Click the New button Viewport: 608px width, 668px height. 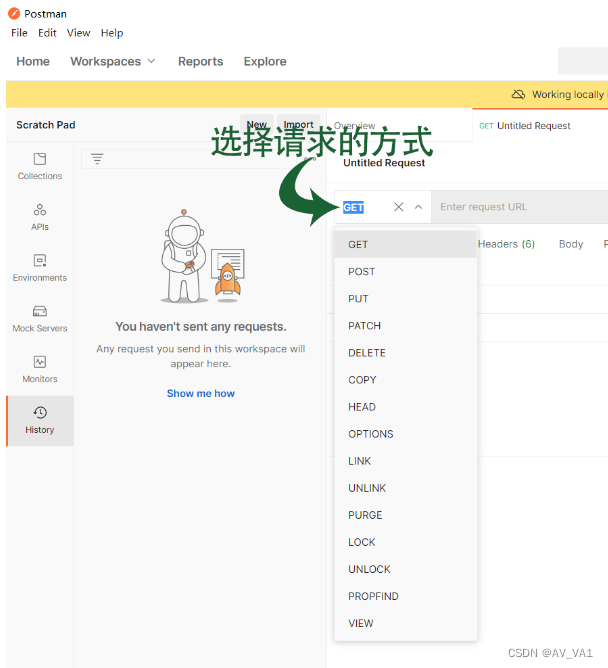(x=256, y=124)
